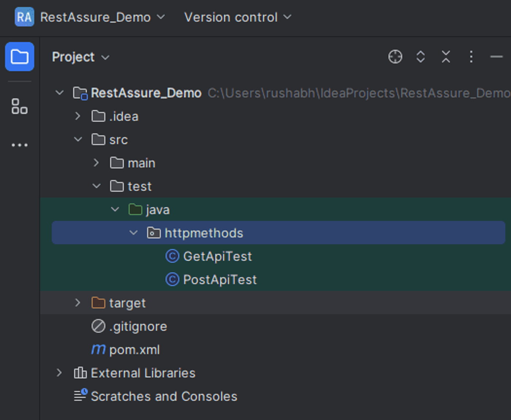Select Scratches and Consoles
Screen dimensions: 511x420
(164, 396)
